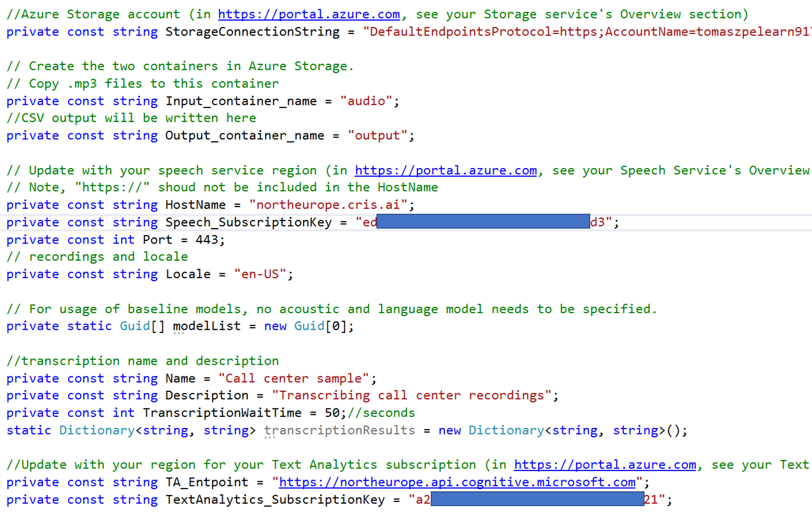Click the "For usage of baseline models" comment

(x=332, y=309)
